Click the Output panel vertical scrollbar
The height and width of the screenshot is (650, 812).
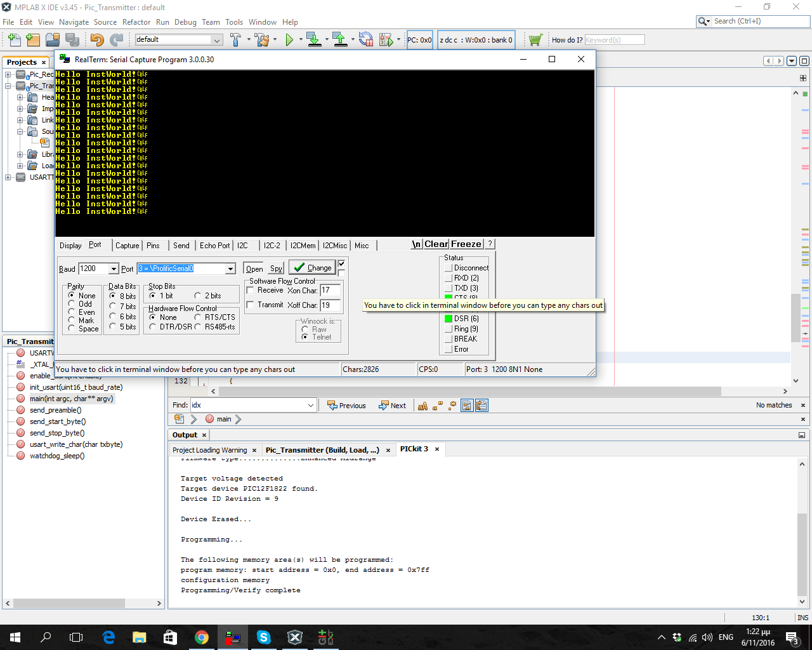tap(802, 532)
